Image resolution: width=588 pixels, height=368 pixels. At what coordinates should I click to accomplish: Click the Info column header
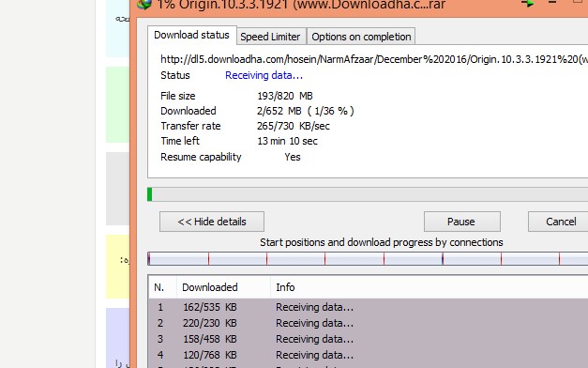click(430, 287)
